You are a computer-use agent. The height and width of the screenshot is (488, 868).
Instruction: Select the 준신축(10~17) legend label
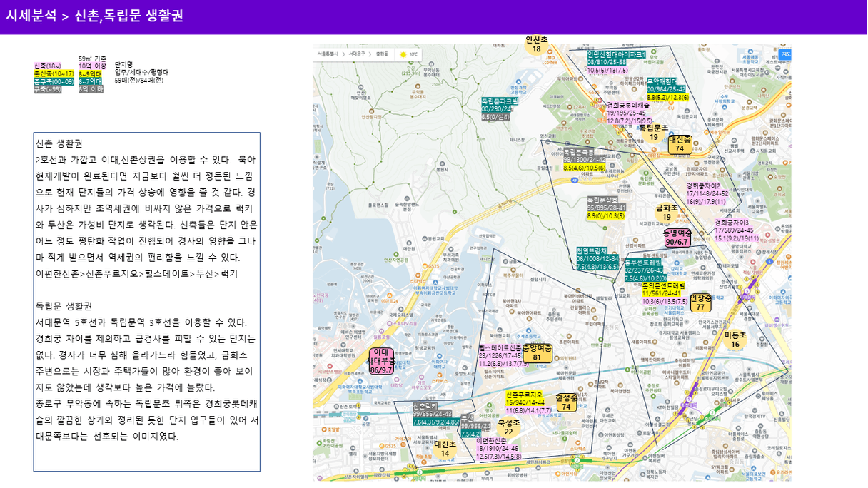tap(54, 74)
